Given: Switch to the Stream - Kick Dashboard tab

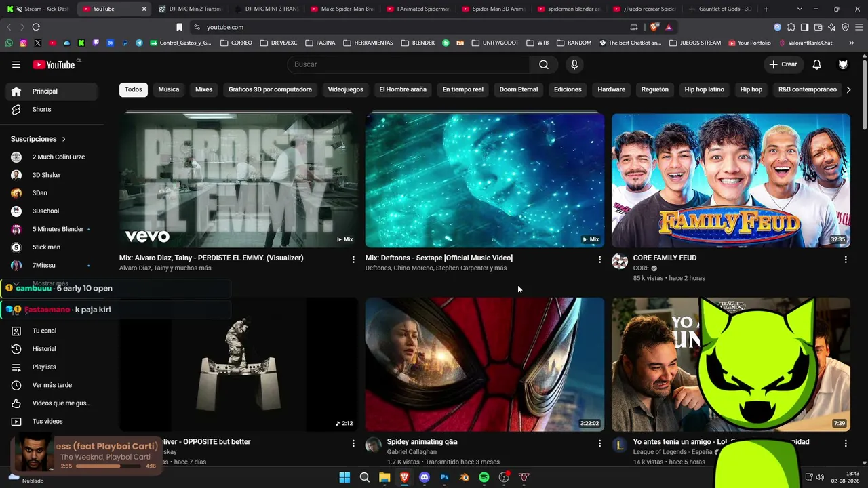Looking at the screenshot, I should [39, 9].
